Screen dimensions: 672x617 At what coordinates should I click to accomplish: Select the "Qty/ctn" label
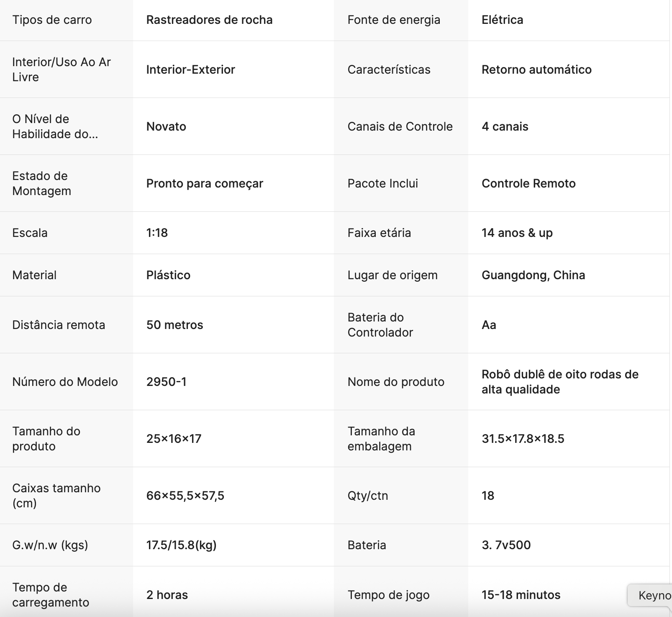pos(368,496)
